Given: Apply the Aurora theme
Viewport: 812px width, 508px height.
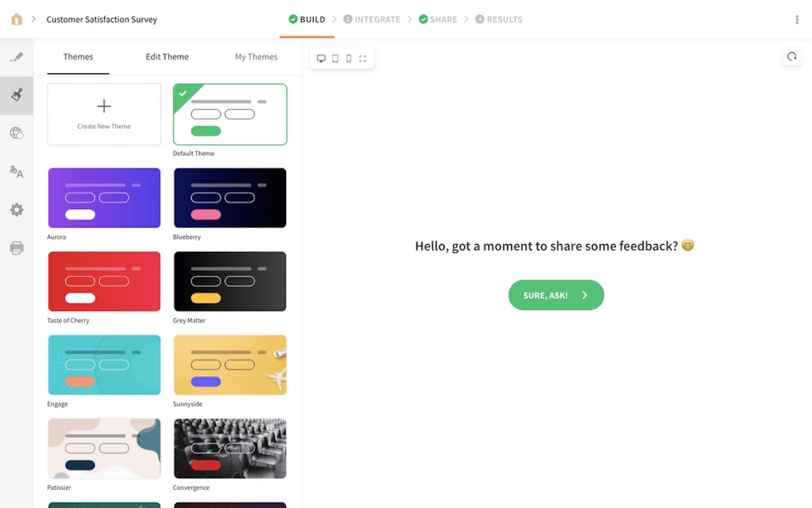Looking at the screenshot, I should pyautogui.click(x=104, y=198).
